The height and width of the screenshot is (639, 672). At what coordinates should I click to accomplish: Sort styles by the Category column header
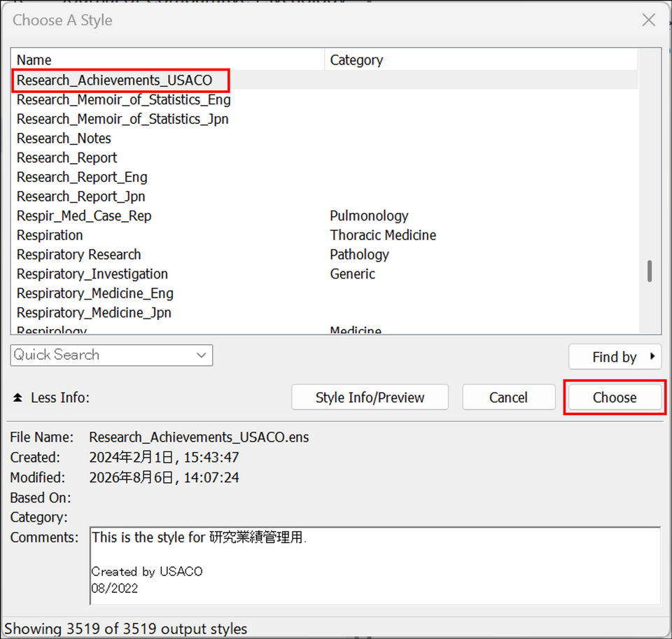point(482,59)
